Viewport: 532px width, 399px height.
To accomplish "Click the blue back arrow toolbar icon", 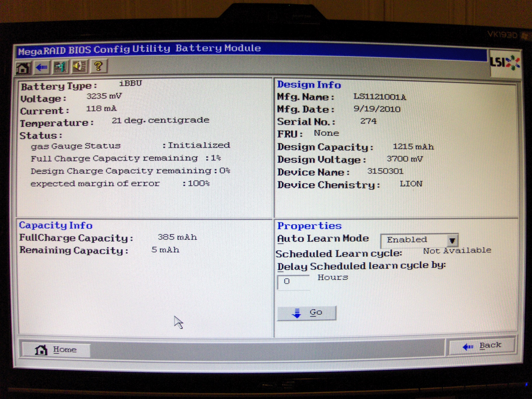I will pos(42,67).
